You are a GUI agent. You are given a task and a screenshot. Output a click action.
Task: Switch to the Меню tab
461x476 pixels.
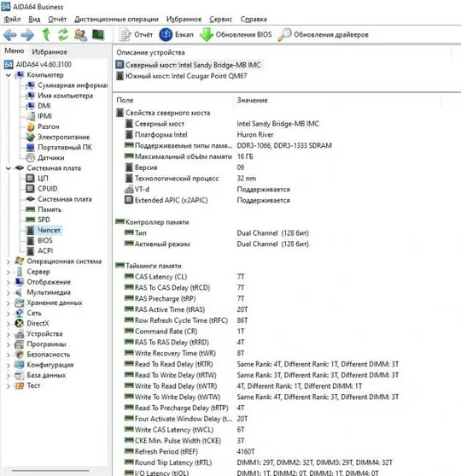click(14, 50)
